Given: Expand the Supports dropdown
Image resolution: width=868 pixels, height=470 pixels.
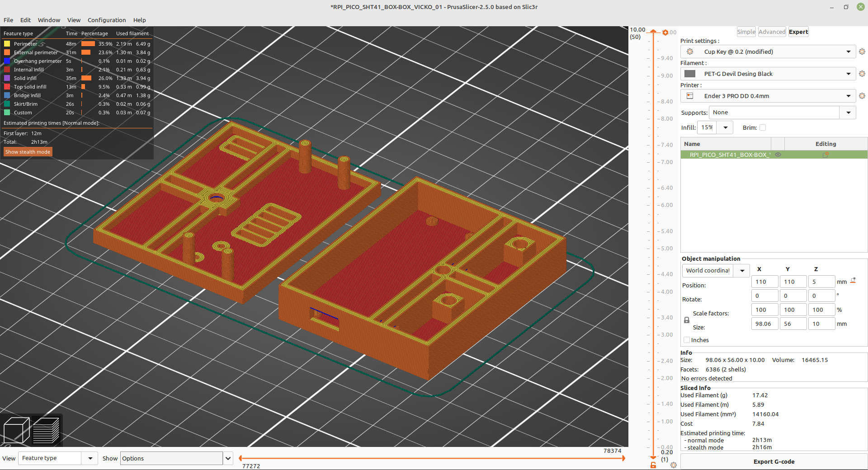Looking at the screenshot, I should 848,113.
